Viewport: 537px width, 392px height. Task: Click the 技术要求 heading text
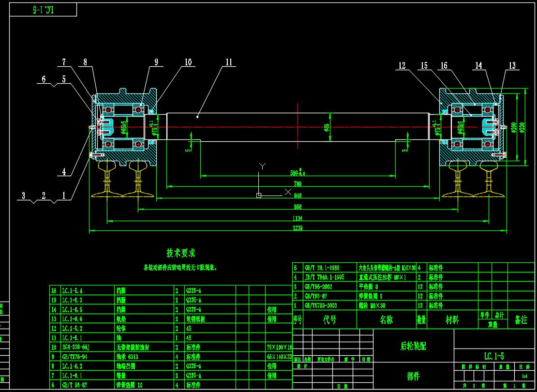181,253
